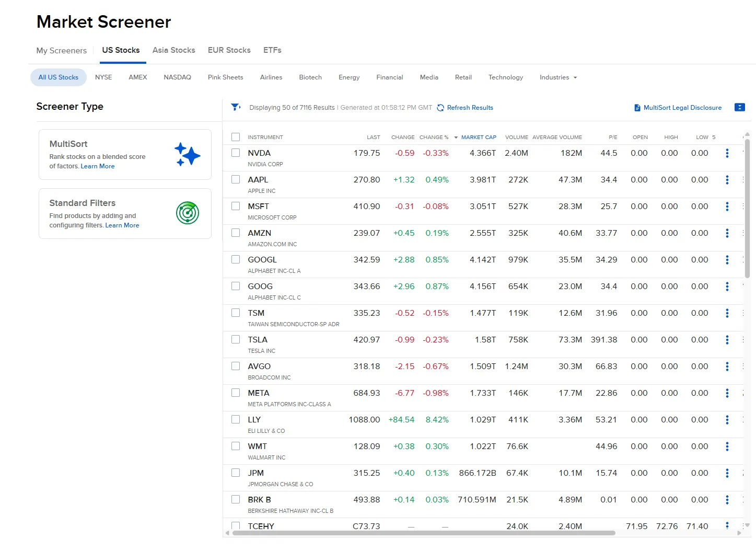Click the Refresh Results circular arrows icon
This screenshot has width=756, height=550.
[440, 108]
